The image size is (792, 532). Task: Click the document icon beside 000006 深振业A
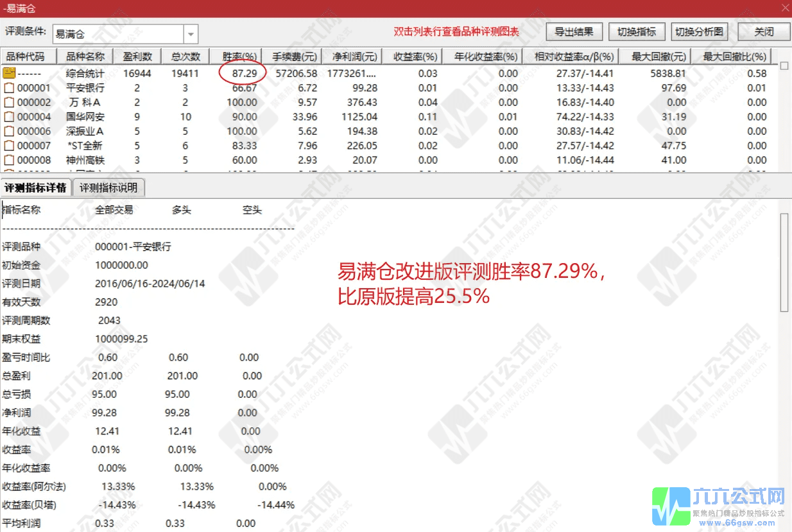(x=9, y=132)
